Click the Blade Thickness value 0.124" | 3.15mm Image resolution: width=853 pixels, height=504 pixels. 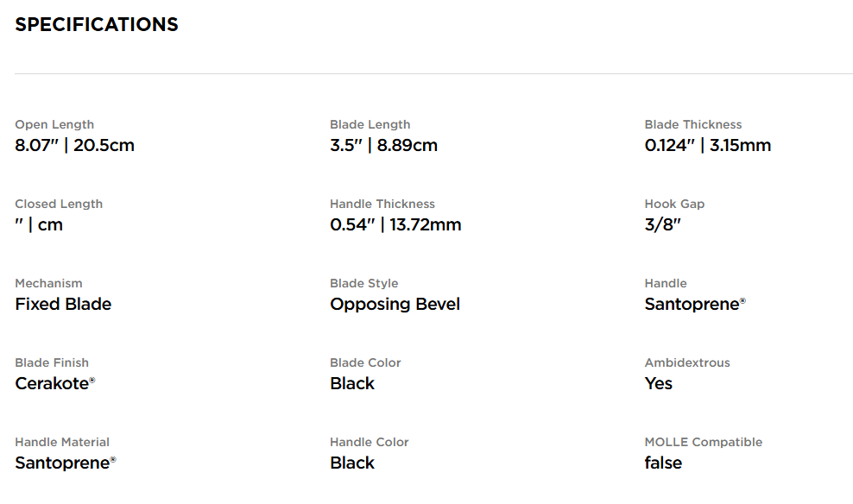[707, 145]
